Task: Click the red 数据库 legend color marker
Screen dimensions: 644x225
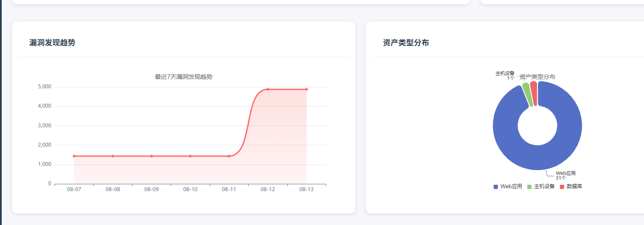Action: [x=562, y=186]
